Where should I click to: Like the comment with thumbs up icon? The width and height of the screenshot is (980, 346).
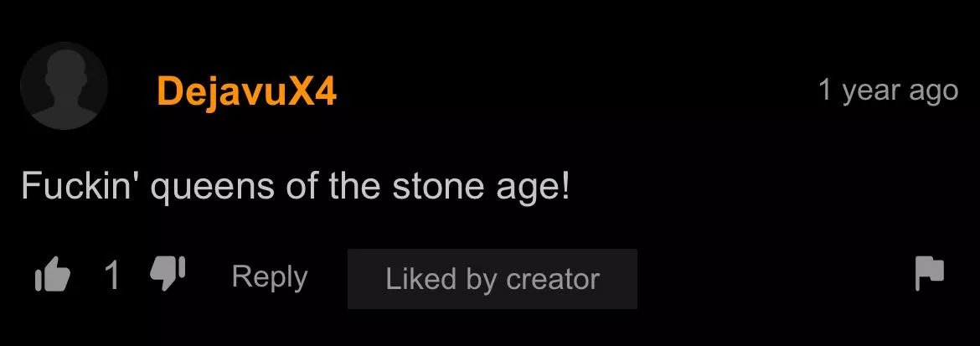[53, 275]
